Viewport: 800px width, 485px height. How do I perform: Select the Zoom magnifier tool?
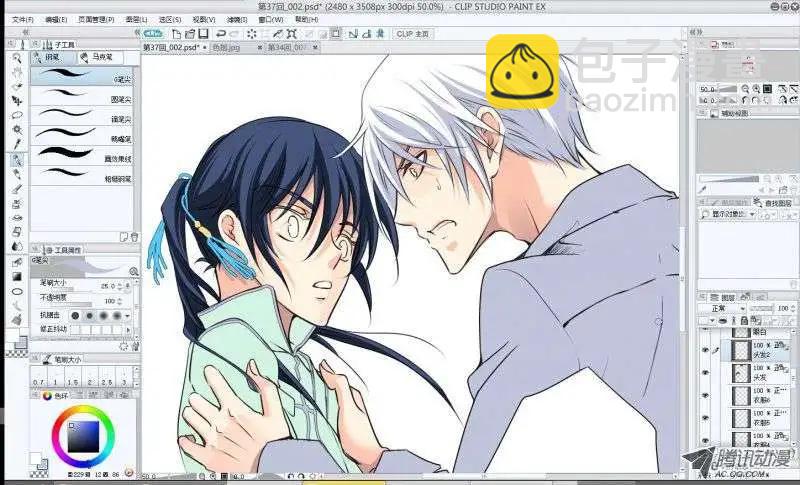point(17,58)
